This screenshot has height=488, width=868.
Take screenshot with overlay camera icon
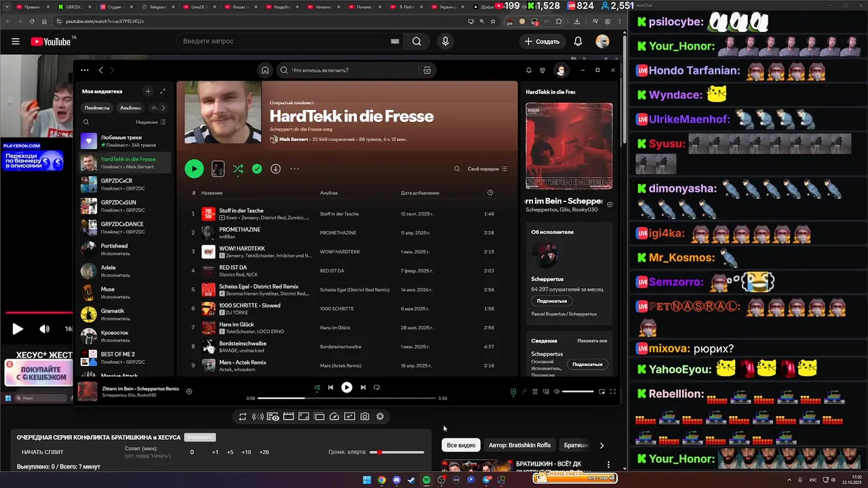pos(365,416)
